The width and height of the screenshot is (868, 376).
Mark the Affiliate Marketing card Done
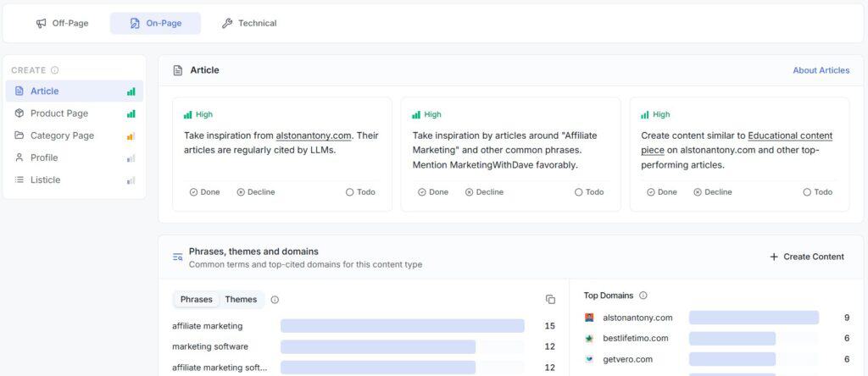click(433, 192)
